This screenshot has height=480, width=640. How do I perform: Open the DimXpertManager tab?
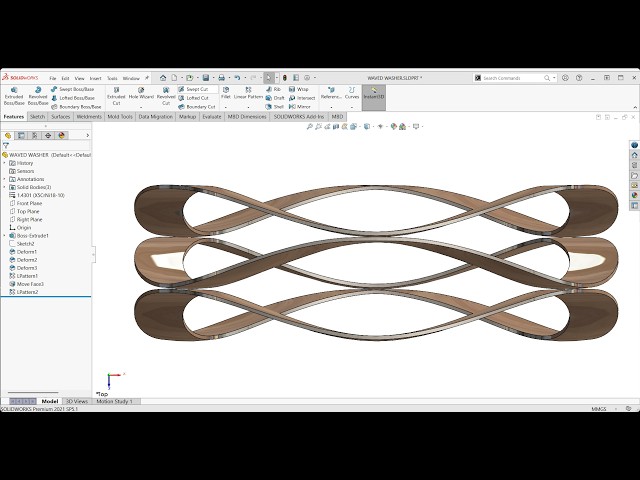pyautogui.click(x=48, y=136)
